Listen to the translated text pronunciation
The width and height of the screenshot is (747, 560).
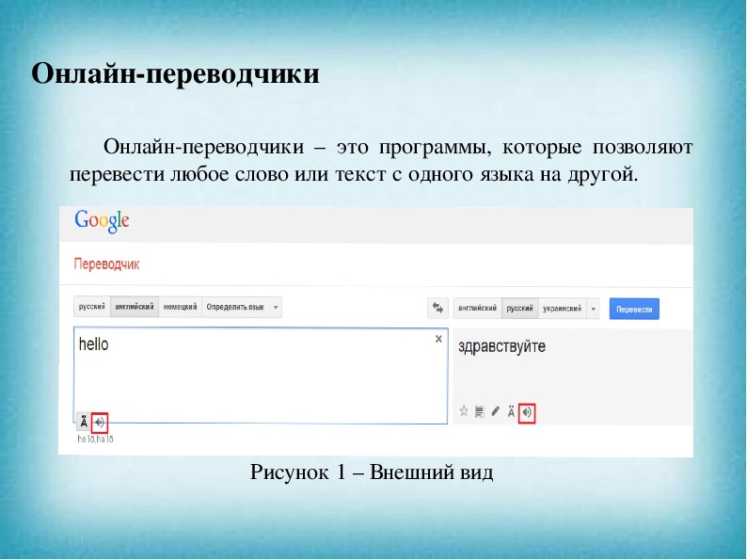(x=527, y=412)
